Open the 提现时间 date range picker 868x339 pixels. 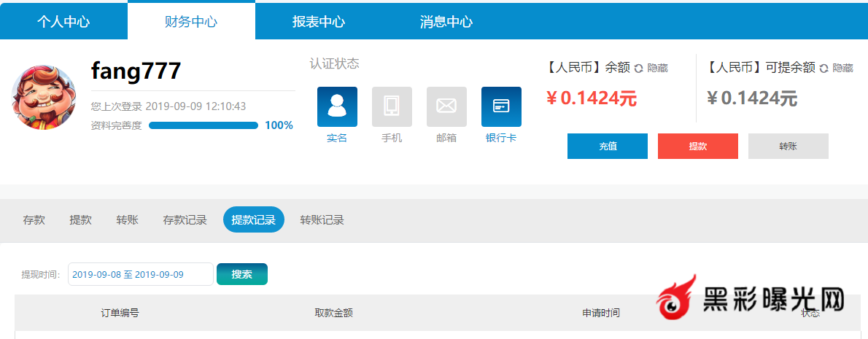tap(140, 274)
